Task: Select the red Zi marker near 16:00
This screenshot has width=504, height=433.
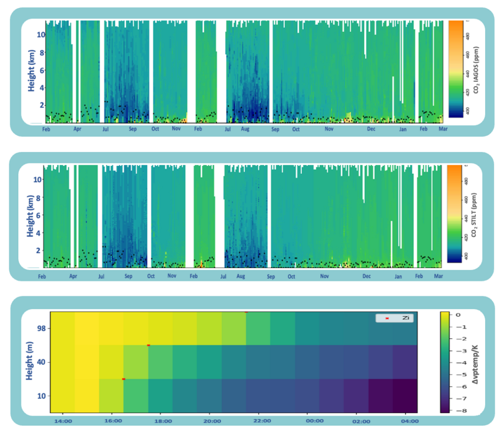Action: point(123,379)
